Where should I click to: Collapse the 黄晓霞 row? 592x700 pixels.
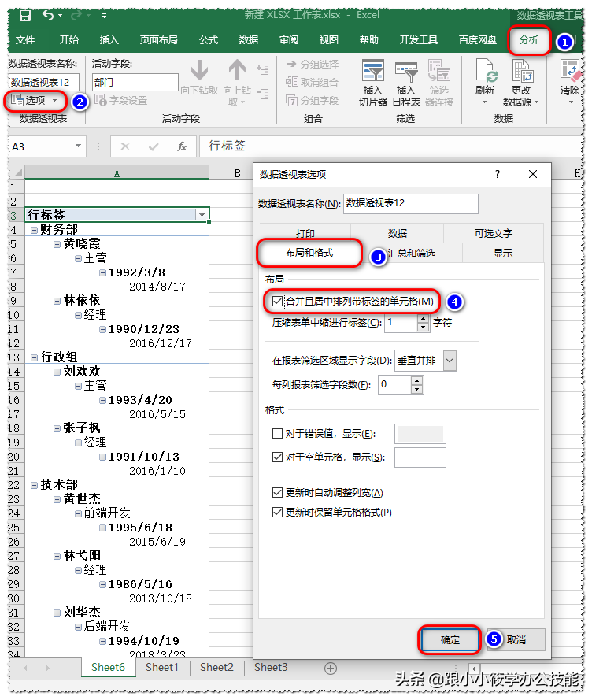tap(57, 244)
